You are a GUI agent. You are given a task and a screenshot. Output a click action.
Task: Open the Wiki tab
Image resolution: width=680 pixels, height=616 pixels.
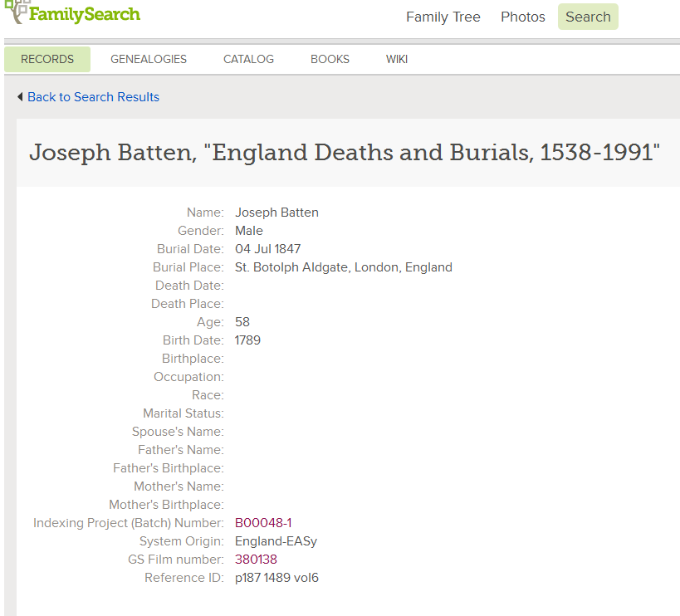[x=396, y=60]
